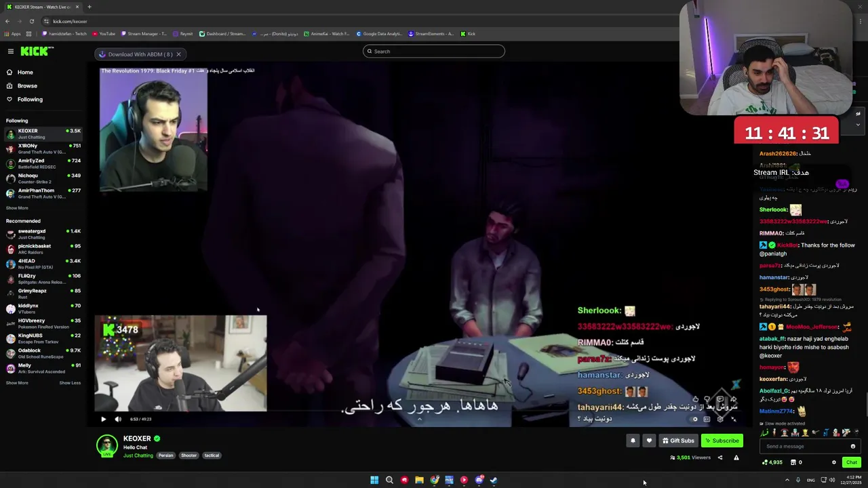The image size is (868, 488).
Task: Toggle autoplay switch in player
Action: (x=694, y=419)
